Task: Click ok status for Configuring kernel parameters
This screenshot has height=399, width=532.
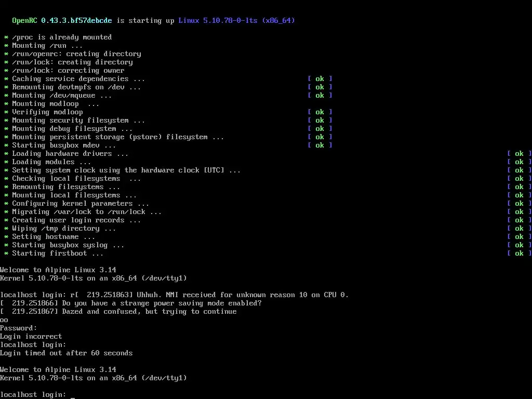Action: pos(519,203)
